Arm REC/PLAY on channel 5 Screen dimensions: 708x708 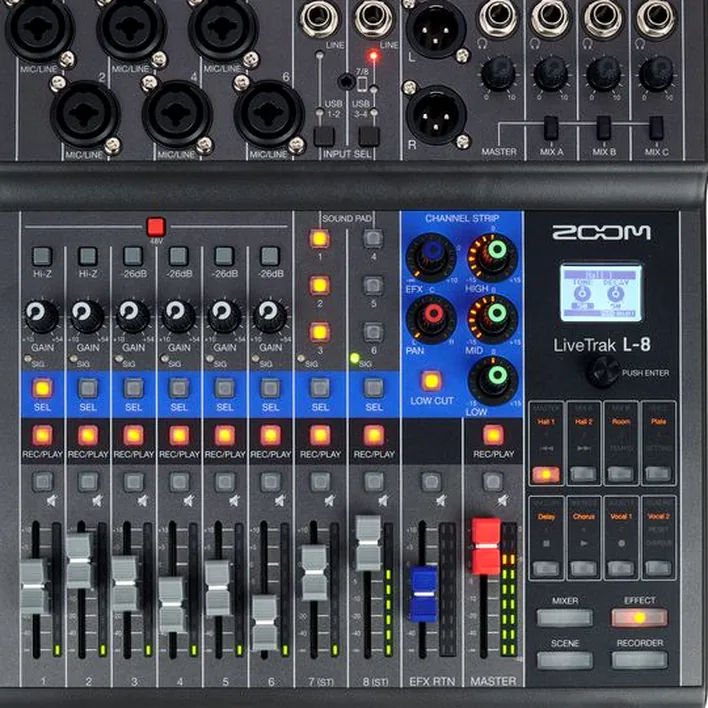tap(225, 436)
